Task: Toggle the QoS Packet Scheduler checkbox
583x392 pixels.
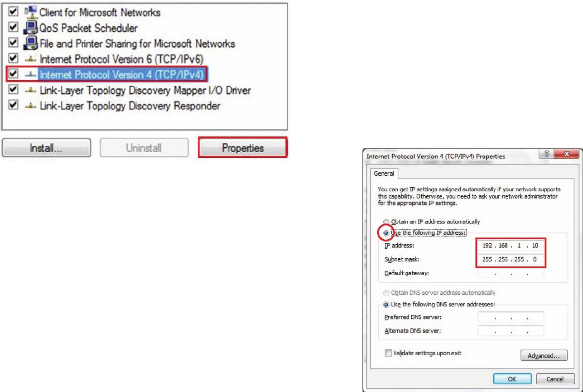Action: pyautogui.click(x=14, y=28)
